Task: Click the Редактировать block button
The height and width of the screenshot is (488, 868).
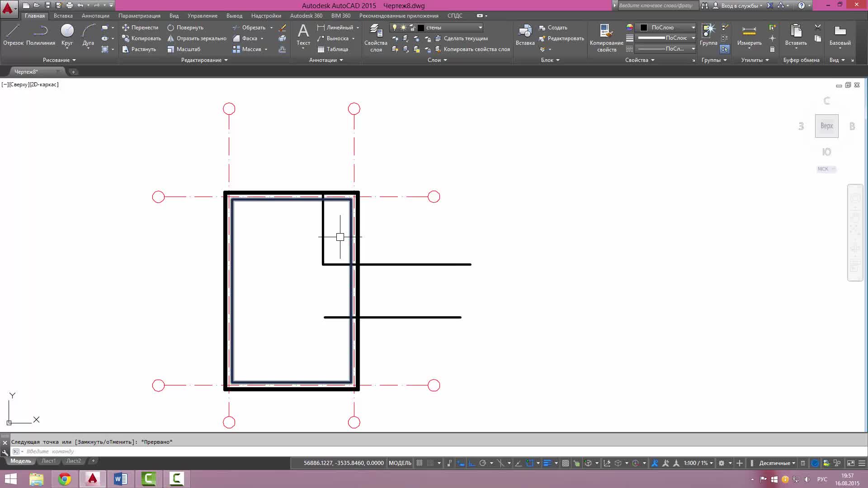Action: [x=561, y=38]
